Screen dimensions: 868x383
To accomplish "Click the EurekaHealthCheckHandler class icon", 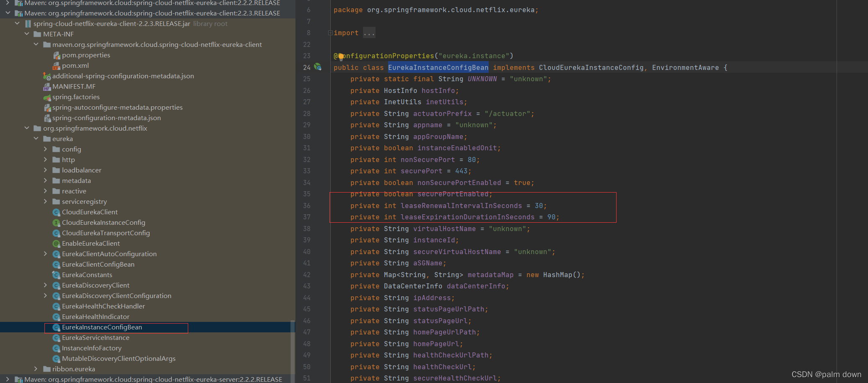I will 56,306.
